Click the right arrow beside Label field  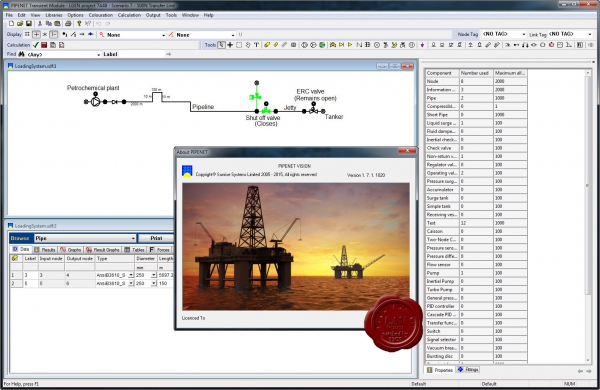[168, 54]
